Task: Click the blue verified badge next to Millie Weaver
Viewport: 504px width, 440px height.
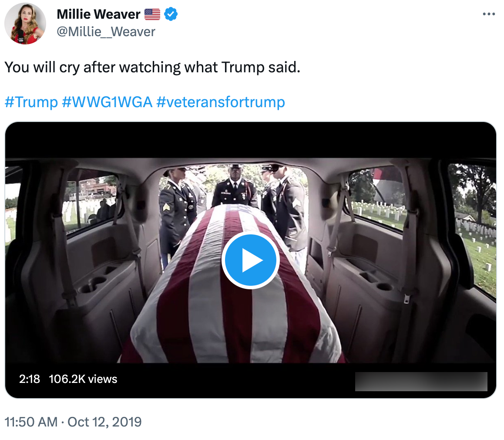Action: click(171, 14)
